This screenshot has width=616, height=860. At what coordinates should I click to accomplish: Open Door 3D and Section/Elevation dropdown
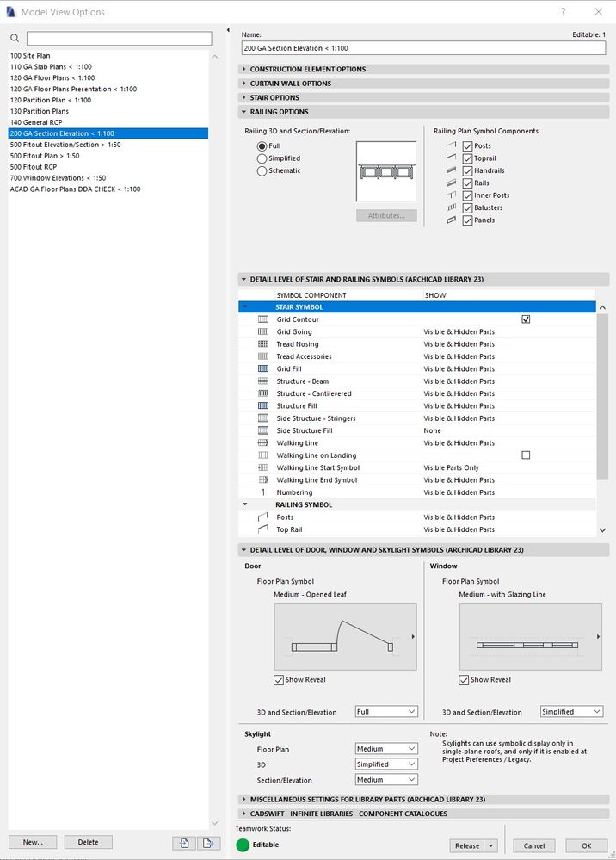click(x=386, y=711)
